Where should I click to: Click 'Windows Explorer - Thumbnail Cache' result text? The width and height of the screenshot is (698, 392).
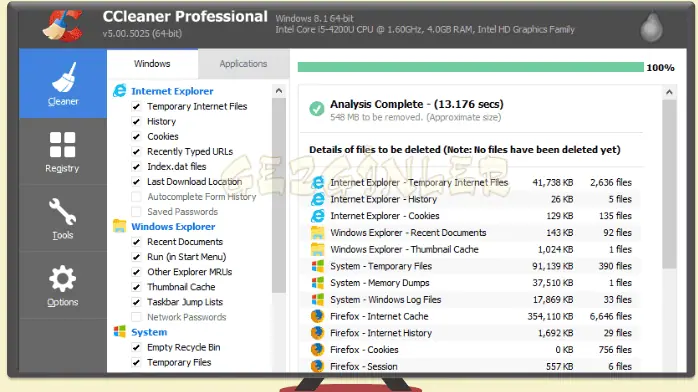pyautogui.click(x=404, y=250)
